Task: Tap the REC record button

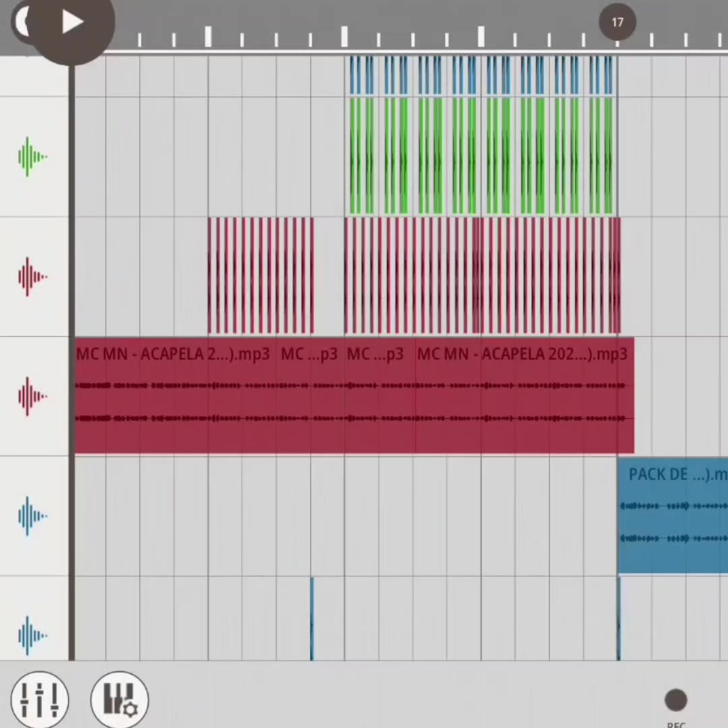Action: pos(675,700)
